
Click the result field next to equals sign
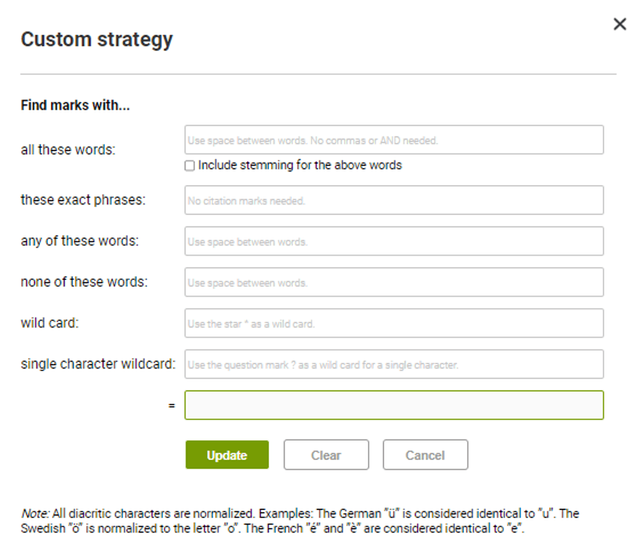tap(394, 405)
